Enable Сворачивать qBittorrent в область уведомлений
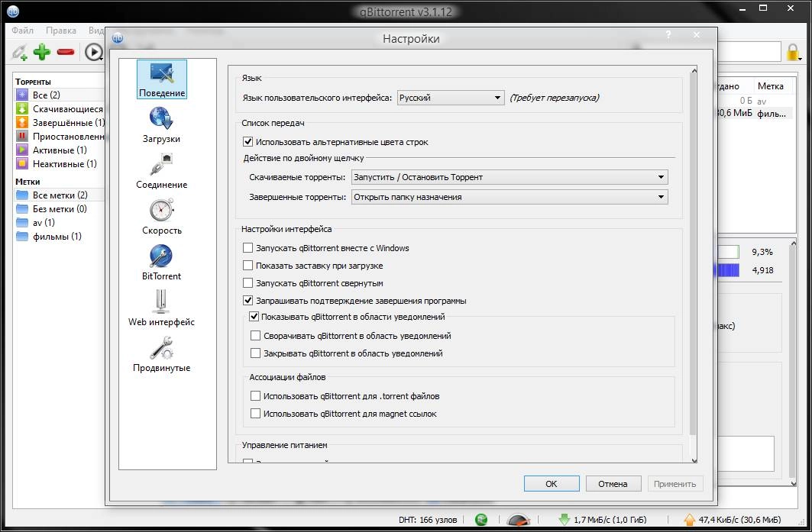This screenshot has height=532, width=812. click(x=255, y=336)
